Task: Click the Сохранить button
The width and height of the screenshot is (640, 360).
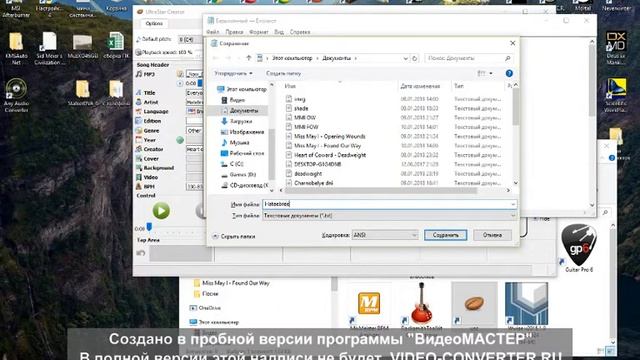Action: (x=445, y=235)
